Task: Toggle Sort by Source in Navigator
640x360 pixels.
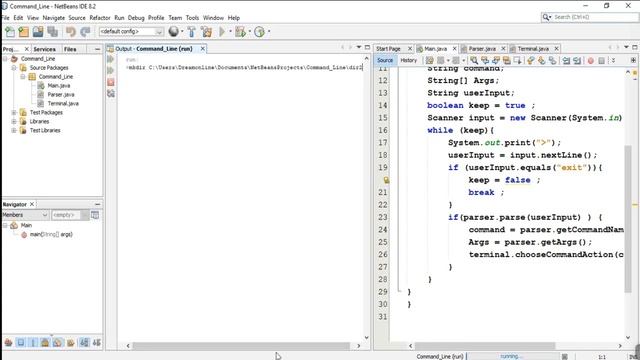Action: (97, 342)
